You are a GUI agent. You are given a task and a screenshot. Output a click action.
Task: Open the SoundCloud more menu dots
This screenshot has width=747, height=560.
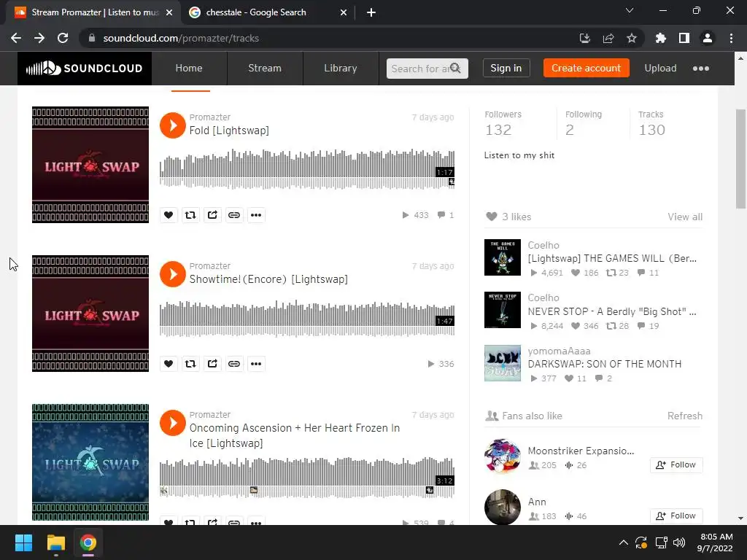click(701, 69)
